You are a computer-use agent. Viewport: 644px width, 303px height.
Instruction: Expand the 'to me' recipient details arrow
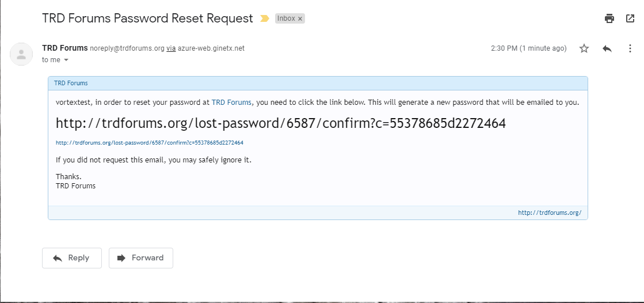[x=66, y=60]
